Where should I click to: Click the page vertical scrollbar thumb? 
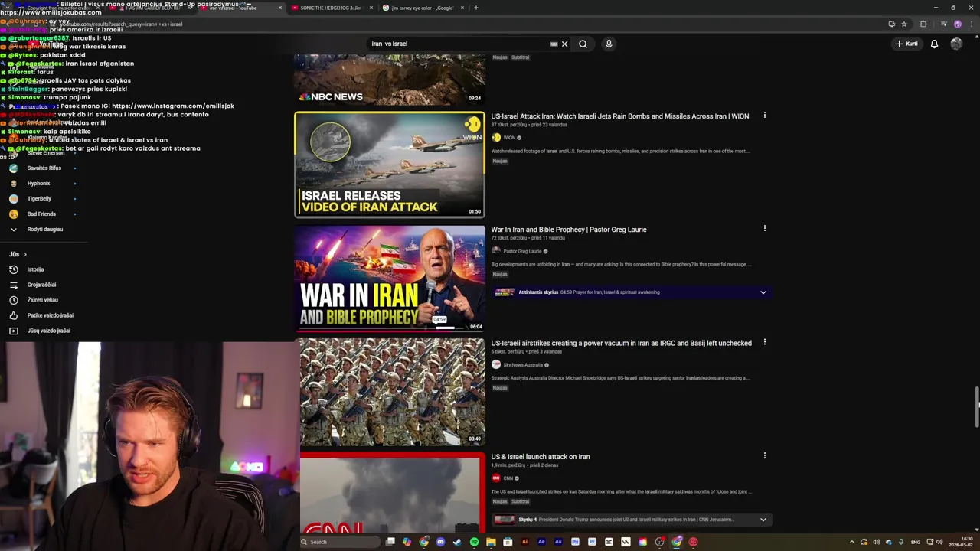976,408
